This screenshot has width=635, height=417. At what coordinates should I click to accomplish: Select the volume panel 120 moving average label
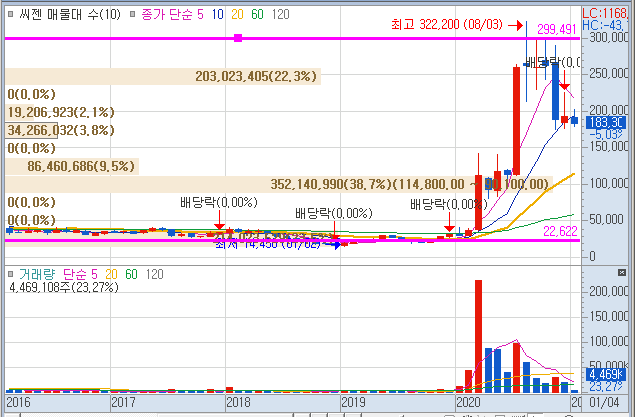tap(154, 274)
